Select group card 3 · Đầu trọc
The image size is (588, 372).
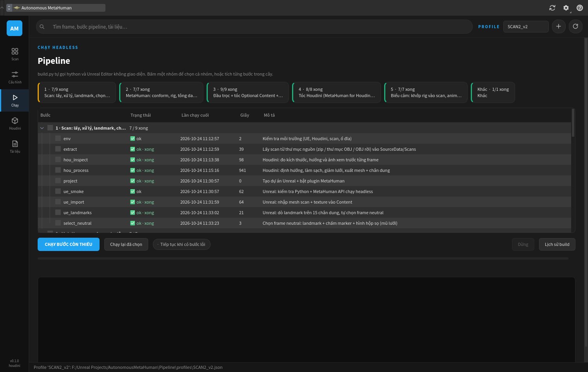point(248,92)
